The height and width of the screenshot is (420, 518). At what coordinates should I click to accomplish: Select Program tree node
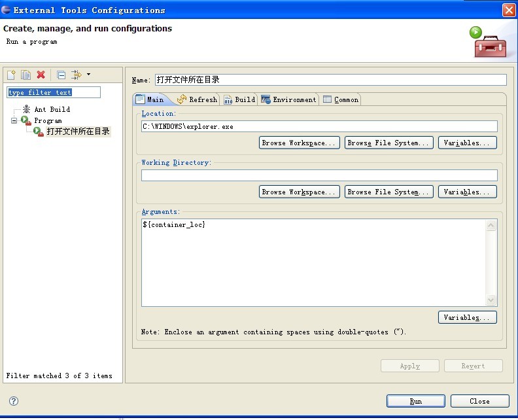(x=48, y=120)
